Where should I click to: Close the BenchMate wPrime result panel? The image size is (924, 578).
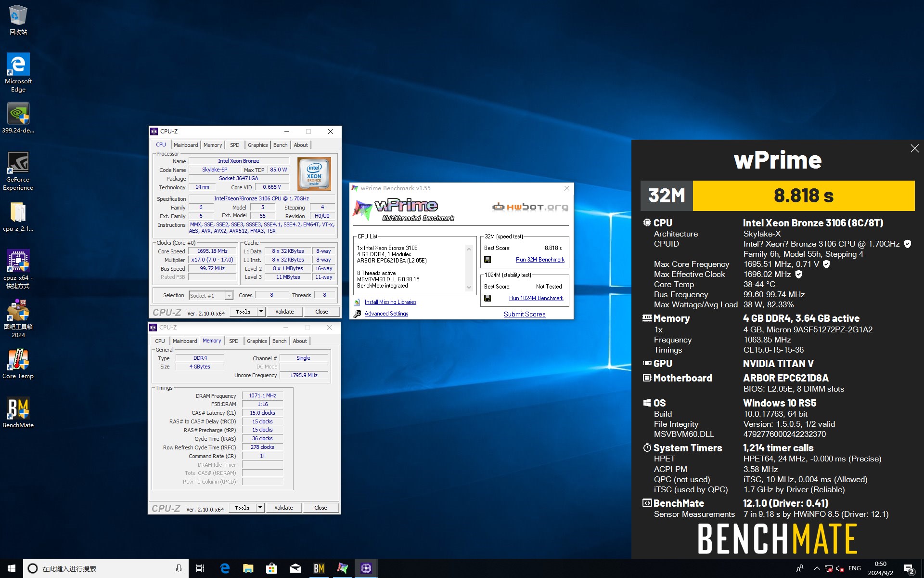click(914, 148)
